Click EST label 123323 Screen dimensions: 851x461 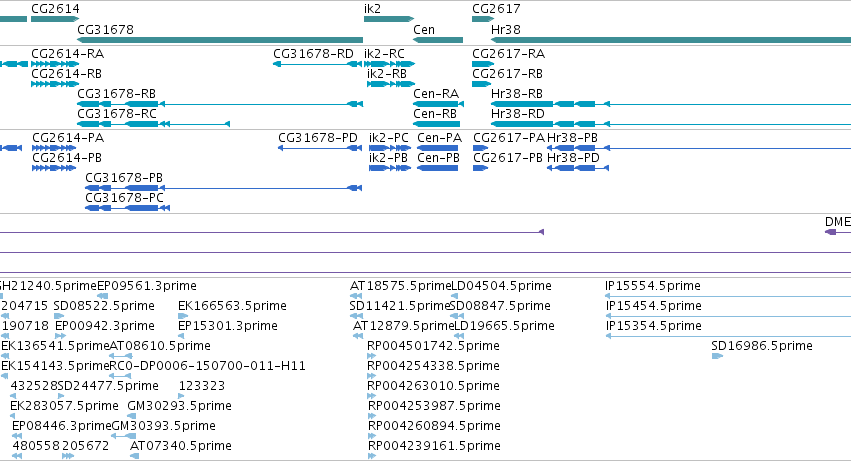(201, 387)
